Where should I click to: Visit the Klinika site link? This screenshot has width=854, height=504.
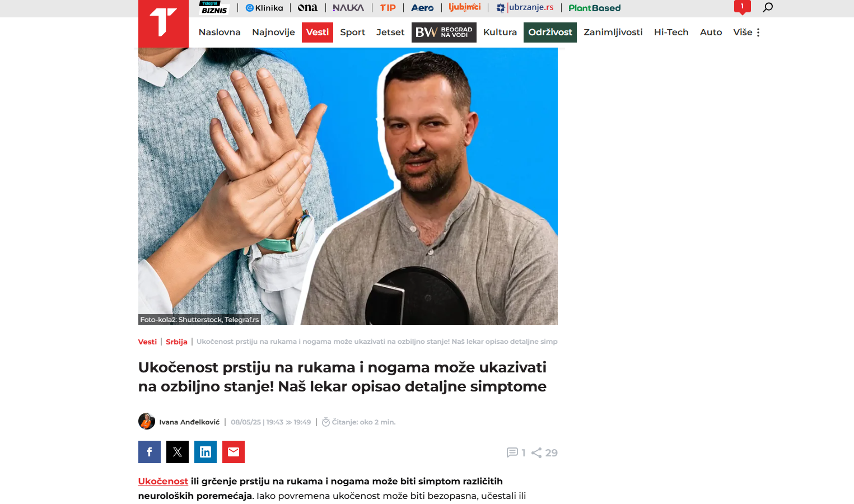pos(264,8)
